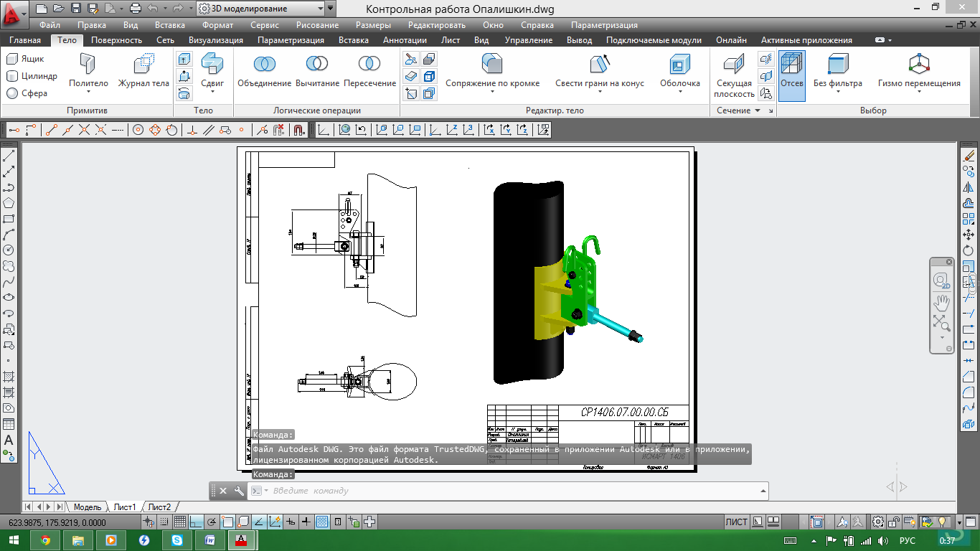Select the multiline Text (A) tool

9,440
